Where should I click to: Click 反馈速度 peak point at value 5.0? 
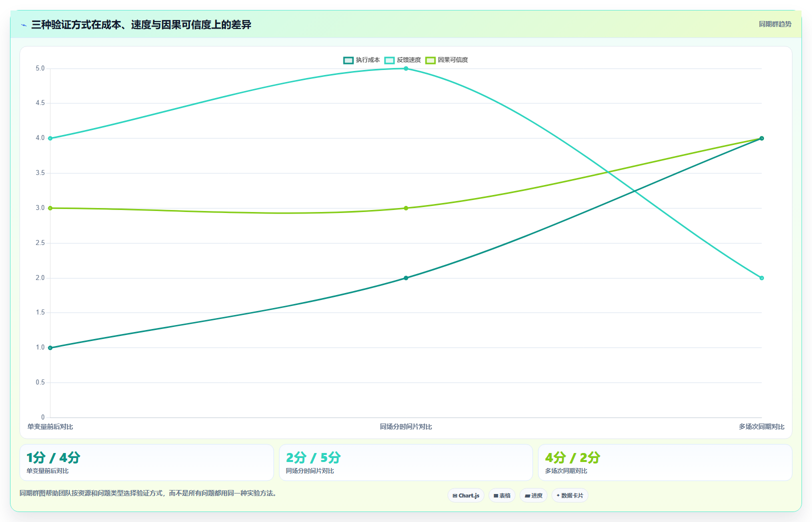(406, 68)
